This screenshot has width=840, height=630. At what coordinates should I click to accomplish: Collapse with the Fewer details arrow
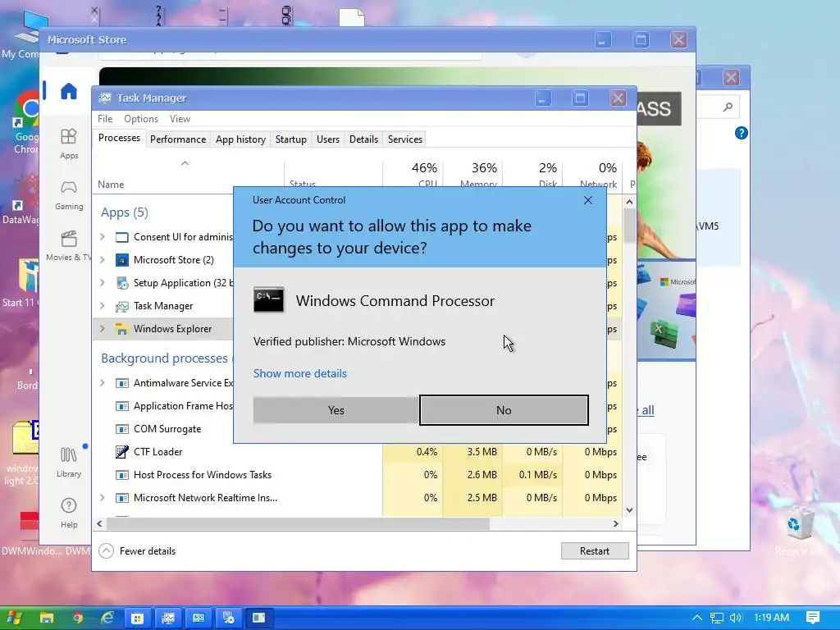(106, 550)
